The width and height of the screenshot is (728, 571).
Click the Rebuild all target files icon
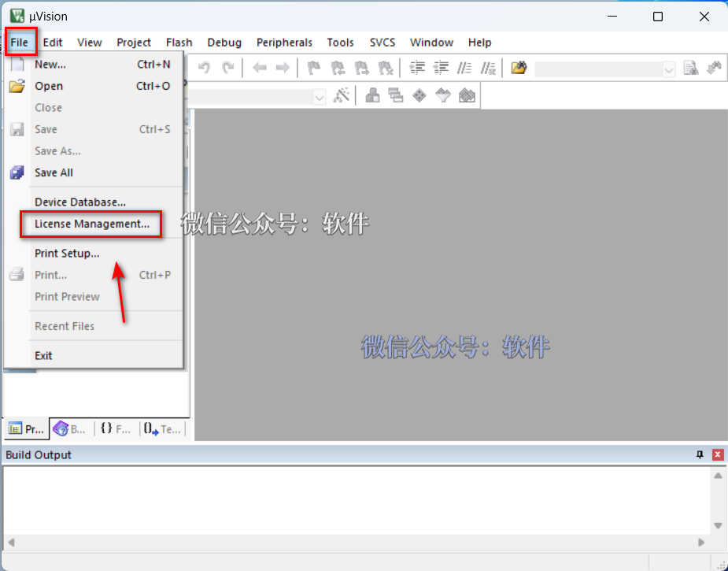[x=419, y=95]
